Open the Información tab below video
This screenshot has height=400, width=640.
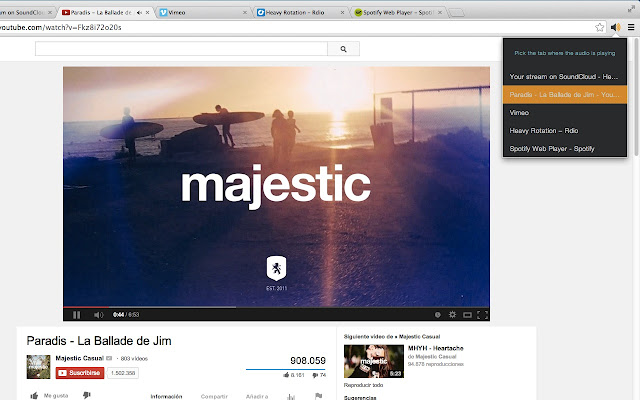pyautogui.click(x=166, y=396)
